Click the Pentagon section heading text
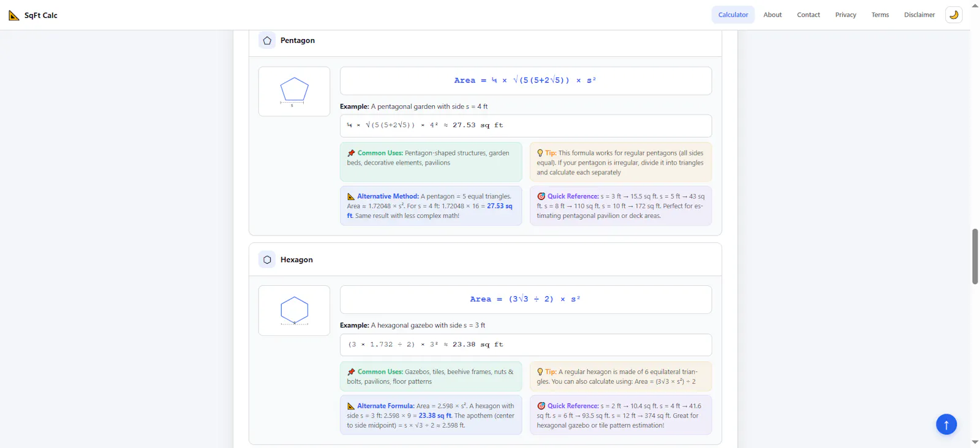This screenshot has width=980, height=448. point(298,40)
